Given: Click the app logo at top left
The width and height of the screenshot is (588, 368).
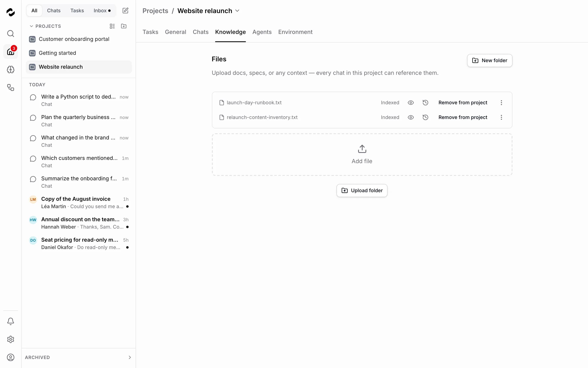Looking at the screenshot, I should [x=10, y=12].
